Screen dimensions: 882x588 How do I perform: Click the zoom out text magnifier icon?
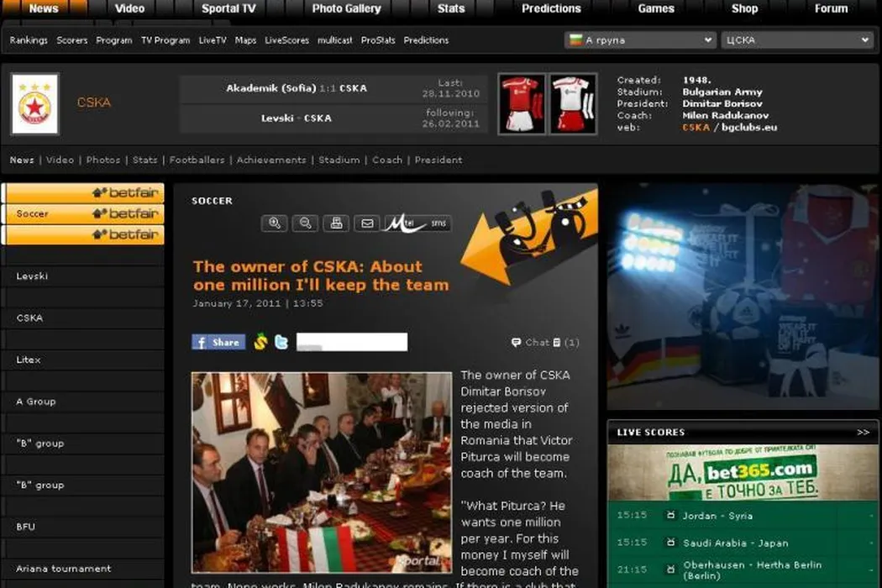pos(306,223)
